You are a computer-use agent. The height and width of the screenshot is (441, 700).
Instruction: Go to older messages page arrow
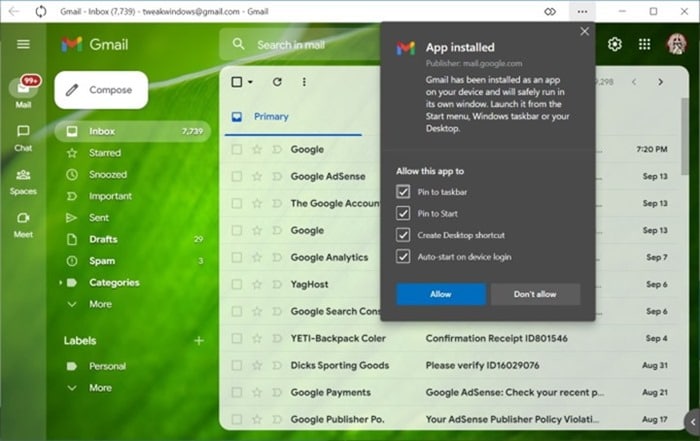click(661, 82)
